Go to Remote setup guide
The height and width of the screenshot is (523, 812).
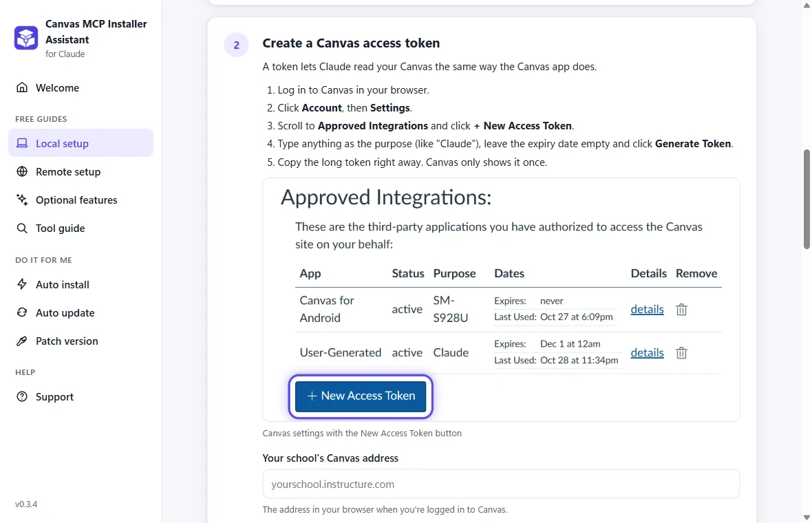tap(81, 171)
